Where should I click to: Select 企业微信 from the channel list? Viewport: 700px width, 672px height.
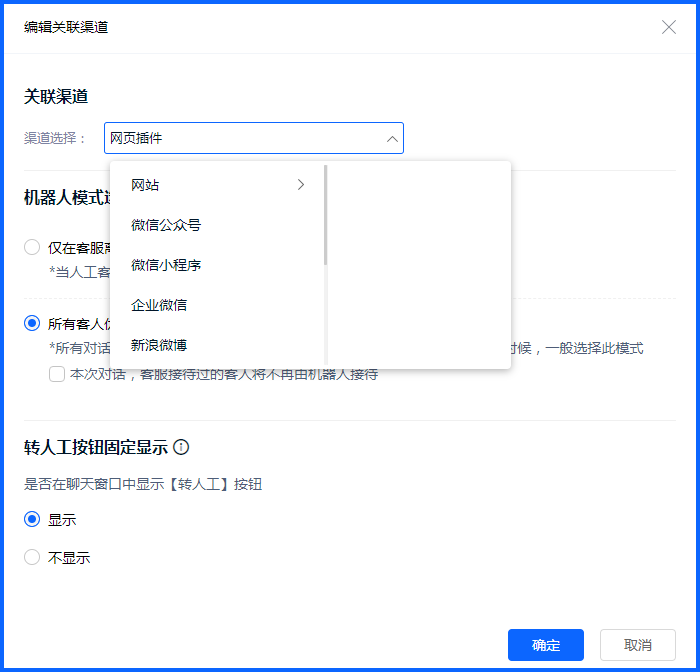coord(159,305)
